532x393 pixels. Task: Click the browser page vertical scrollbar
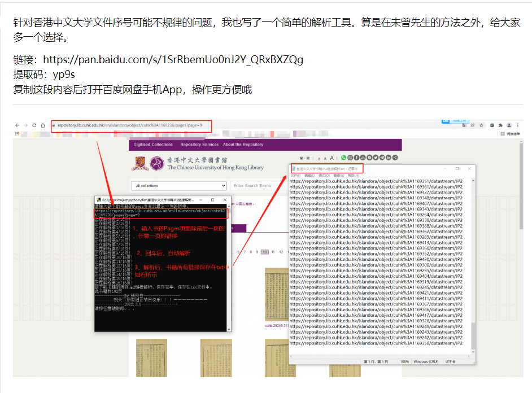point(521,186)
